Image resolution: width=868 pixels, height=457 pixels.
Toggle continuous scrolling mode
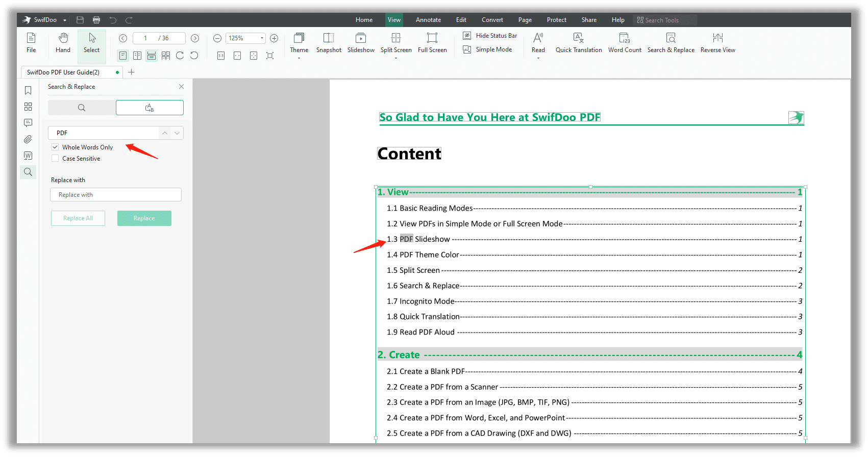152,56
